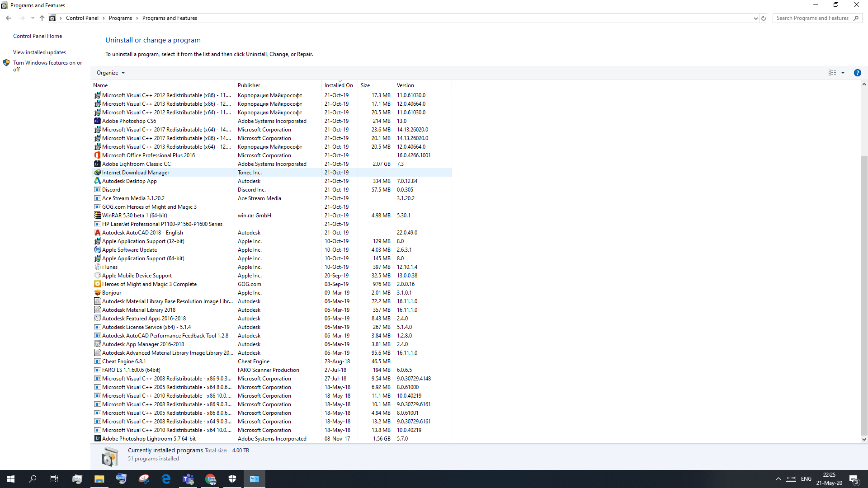
Task: Click the Autodesk AutoCAD 2018 icon
Action: pos(97,233)
